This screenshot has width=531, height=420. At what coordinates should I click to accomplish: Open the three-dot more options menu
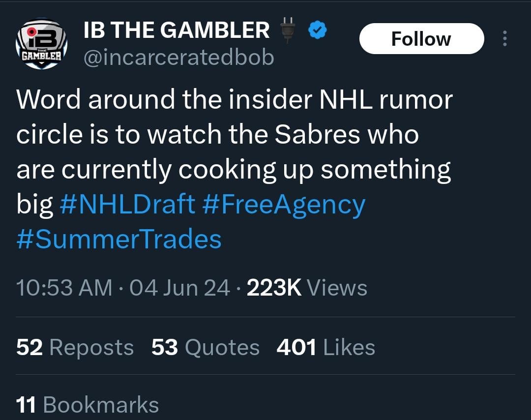tap(504, 39)
